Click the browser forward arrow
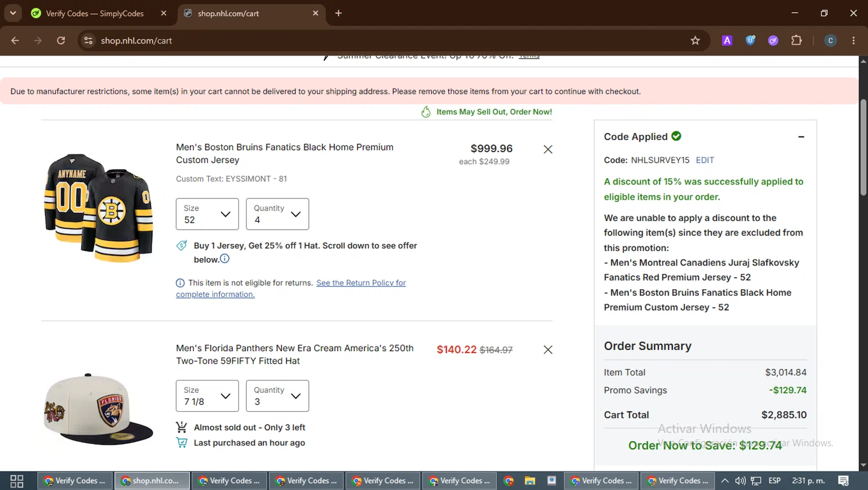The image size is (868, 490). tap(38, 40)
